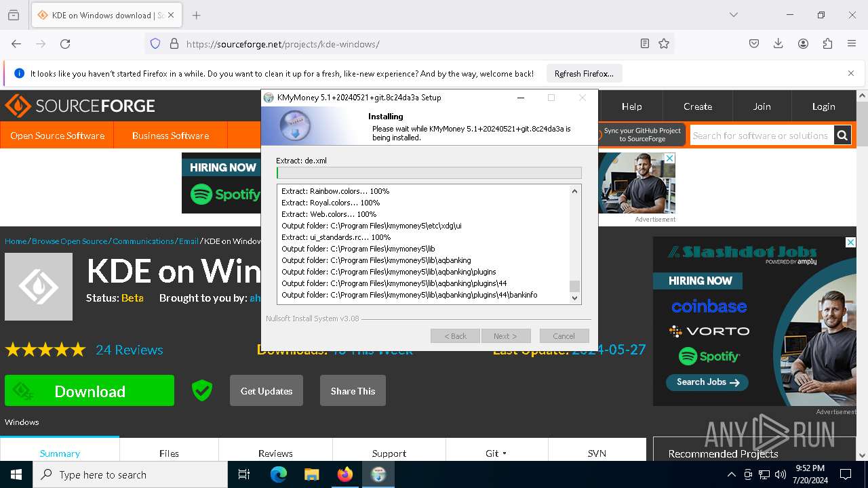The image size is (868, 488).
Task: Click the tracking protection shield icon
Action: tap(155, 43)
